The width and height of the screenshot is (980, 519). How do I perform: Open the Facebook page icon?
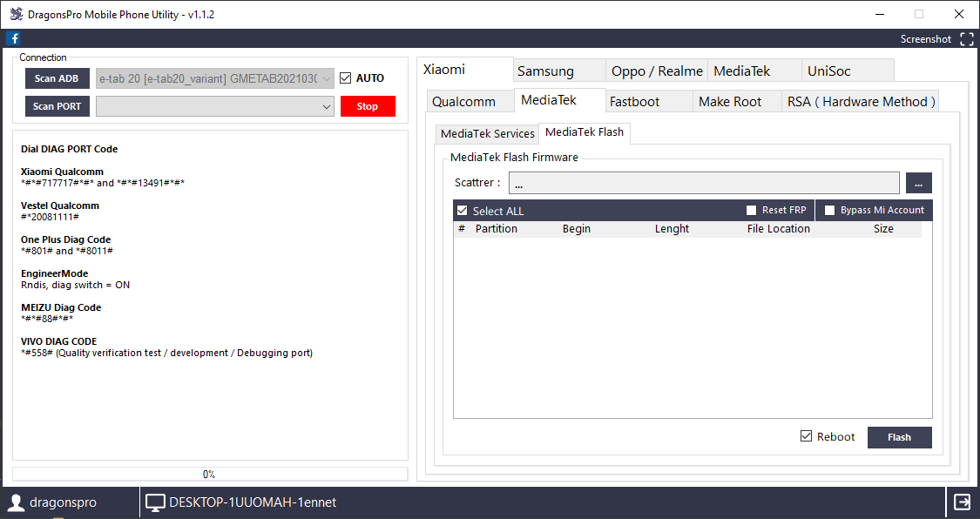(x=14, y=38)
